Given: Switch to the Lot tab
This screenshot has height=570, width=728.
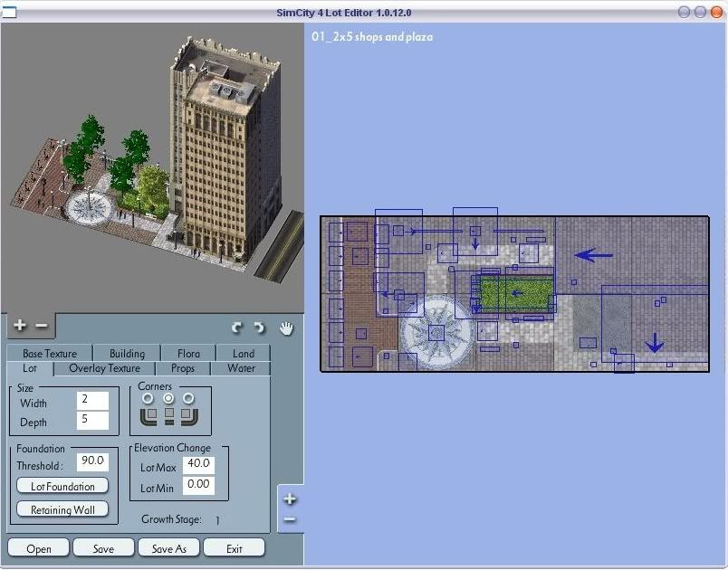Looking at the screenshot, I should click(30, 369).
